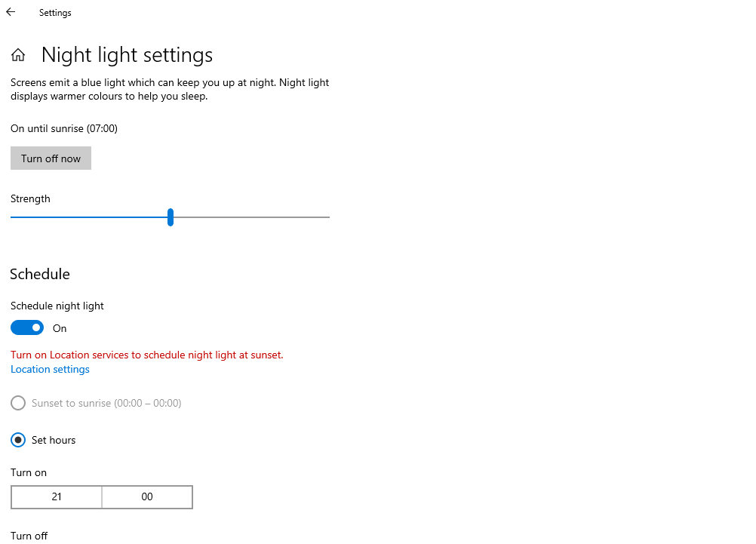Click the Strength slider thumb handle
The width and height of the screenshot is (756, 544).
coord(171,217)
